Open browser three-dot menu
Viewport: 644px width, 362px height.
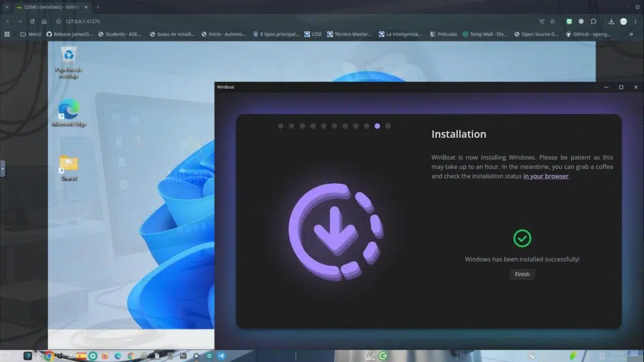(x=635, y=21)
